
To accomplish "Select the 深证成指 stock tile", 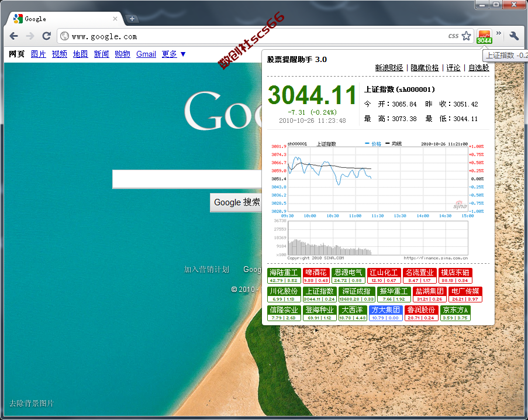I will (357, 294).
